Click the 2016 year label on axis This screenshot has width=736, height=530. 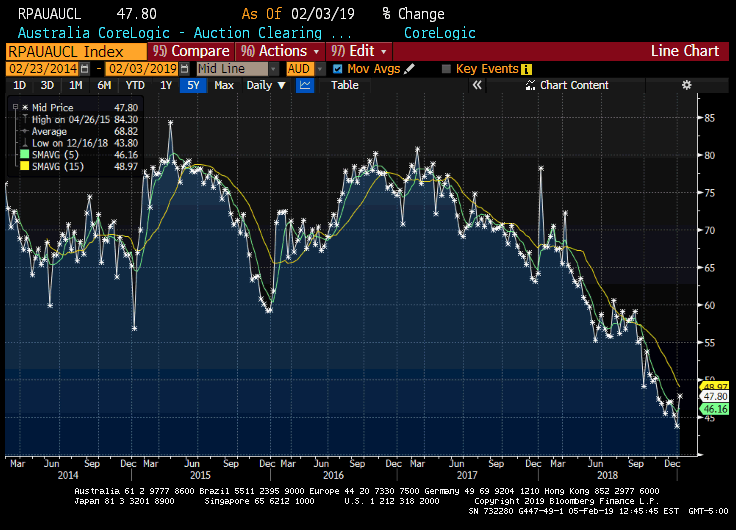pos(333,475)
